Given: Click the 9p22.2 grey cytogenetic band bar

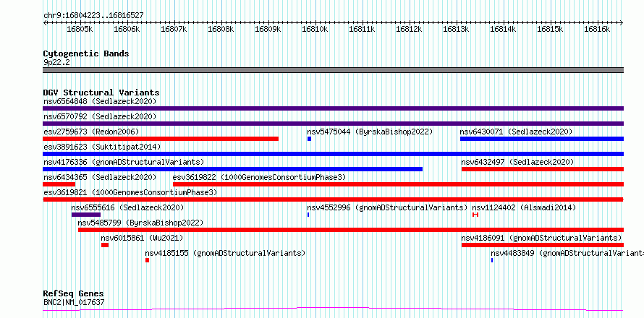Looking at the screenshot, I should click(333, 70).
